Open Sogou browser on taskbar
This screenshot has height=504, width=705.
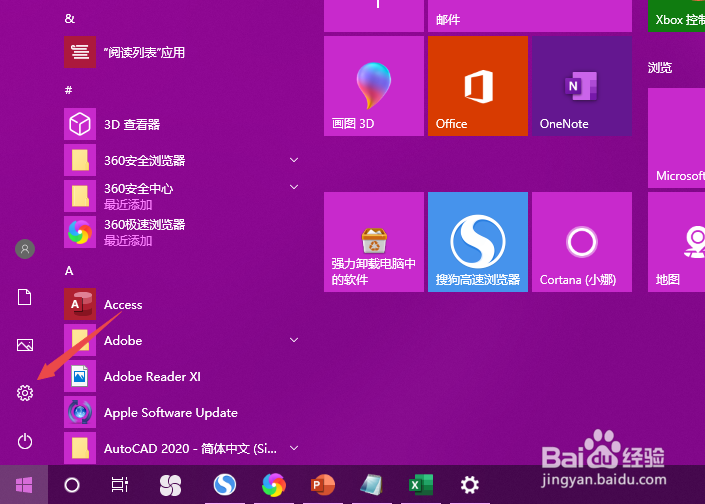[x=225, y=485]
